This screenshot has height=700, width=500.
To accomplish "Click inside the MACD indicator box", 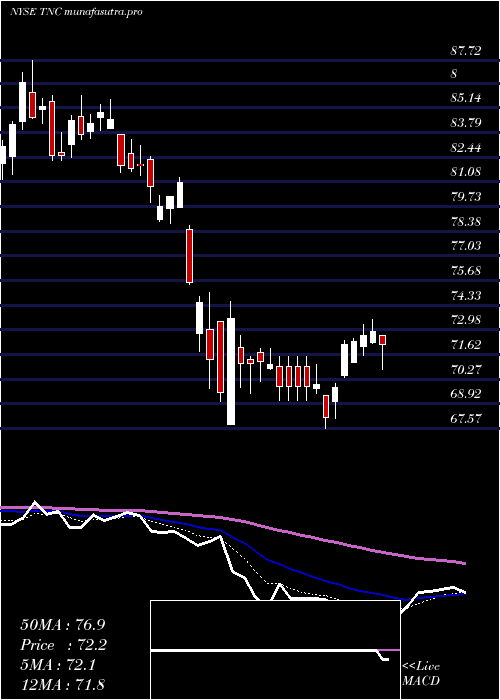I will [x=275, y=650].
